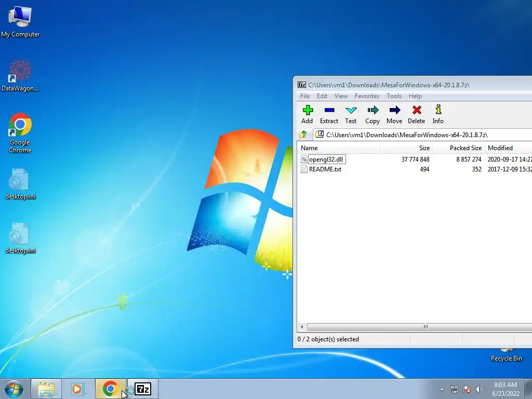Select Google Chrome desktop shortcut
532x399 pixels.
pyautogui.click(x=20, y=133)
